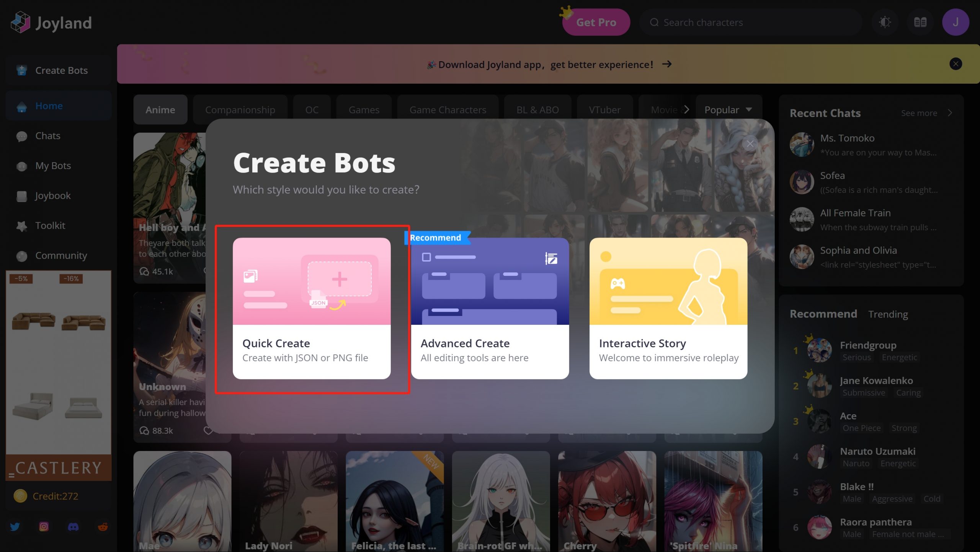Open Mae character card thumbnail

tap(182, 501)
